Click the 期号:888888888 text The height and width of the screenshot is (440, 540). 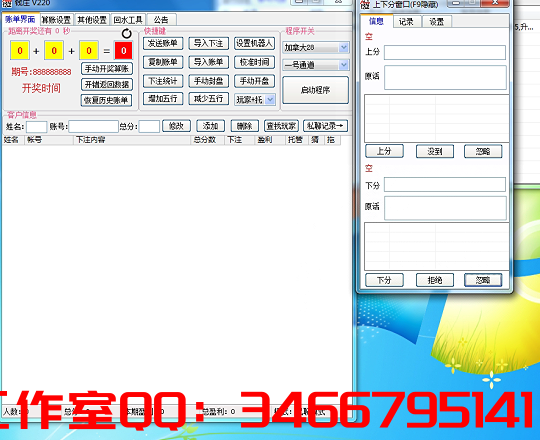(x=41, y=72)
